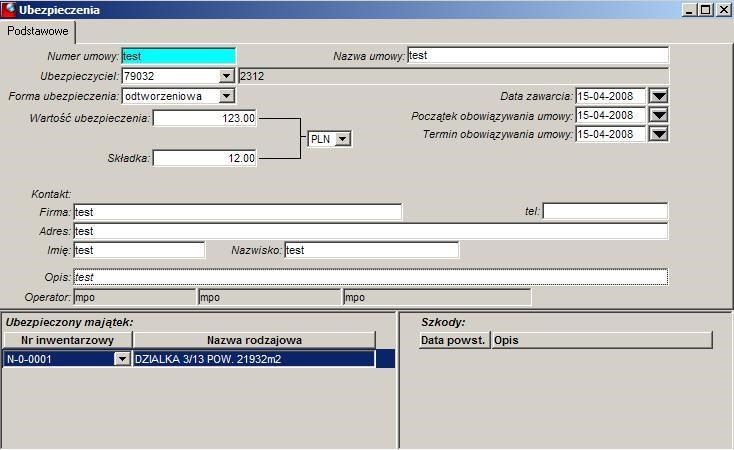This screenshot has width=734, height=450.
Task: Click the Nazwa umowy input field
Action: (538, 55)
